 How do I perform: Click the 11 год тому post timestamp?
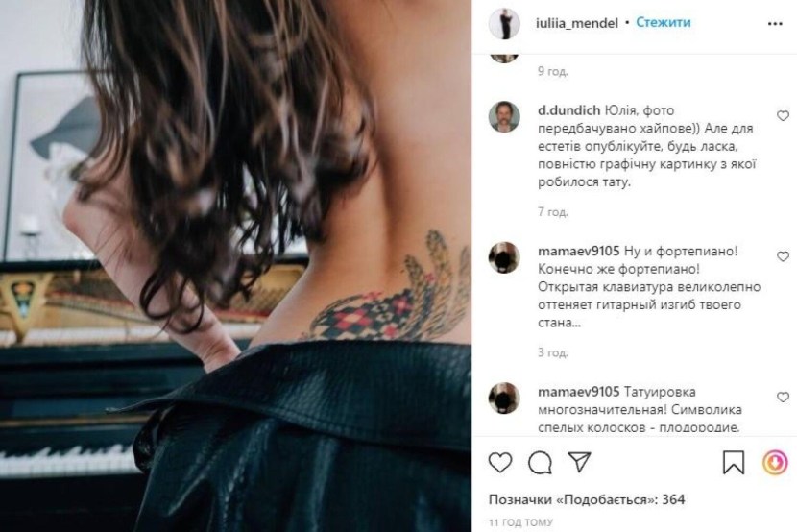(520, 522)
